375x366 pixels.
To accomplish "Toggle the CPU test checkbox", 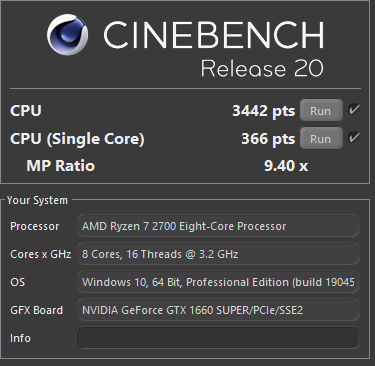I will coord(354,110).
